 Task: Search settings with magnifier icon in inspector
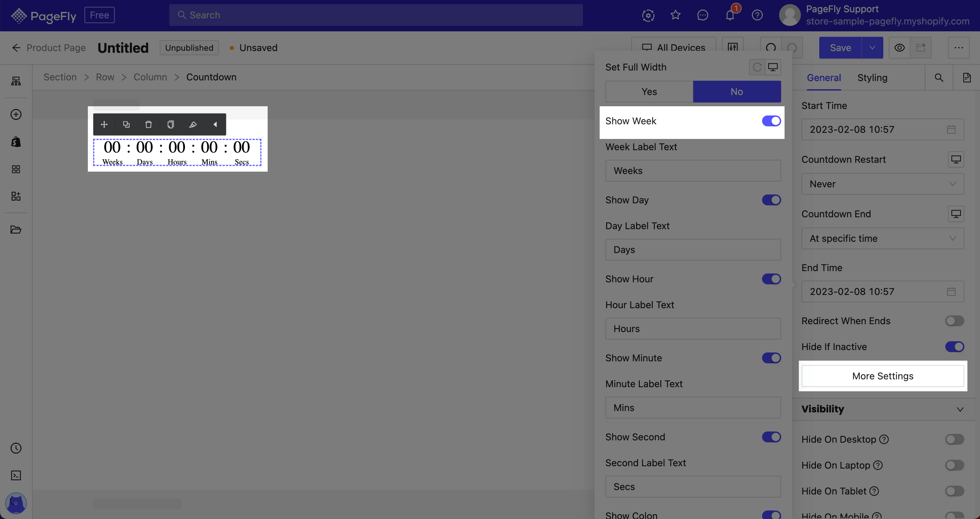(939, 78)
